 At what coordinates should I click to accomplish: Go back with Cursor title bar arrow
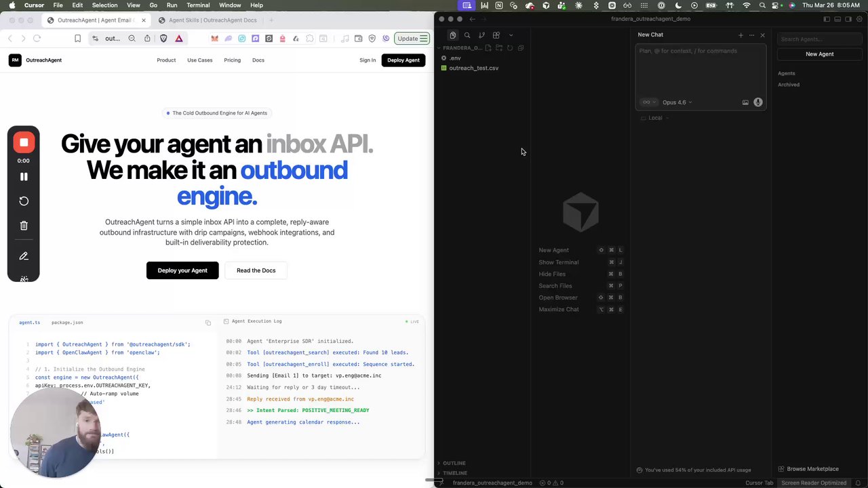click(x=473, y=19)
